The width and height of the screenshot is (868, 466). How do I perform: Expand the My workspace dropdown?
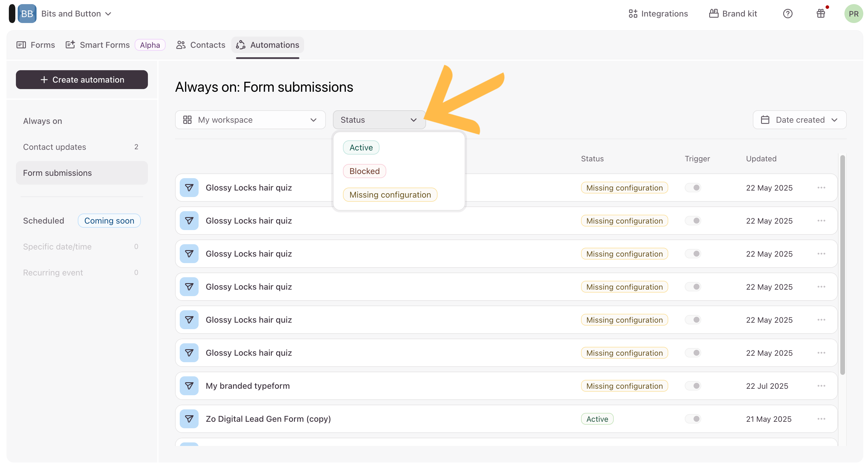point(250,120)
